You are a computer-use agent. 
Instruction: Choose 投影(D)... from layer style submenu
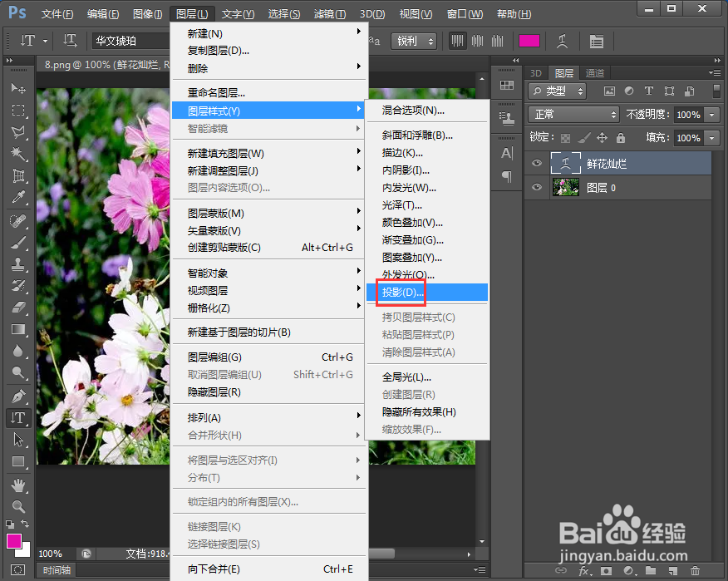(x=427, y=292)
